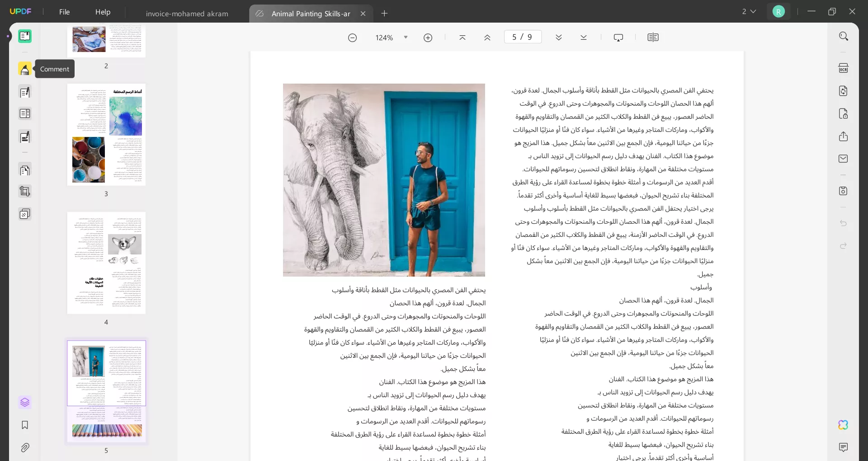Open the Bookmark panel
Image resolution: width=868 pixels, height=461 pixels.
point(25,425)
